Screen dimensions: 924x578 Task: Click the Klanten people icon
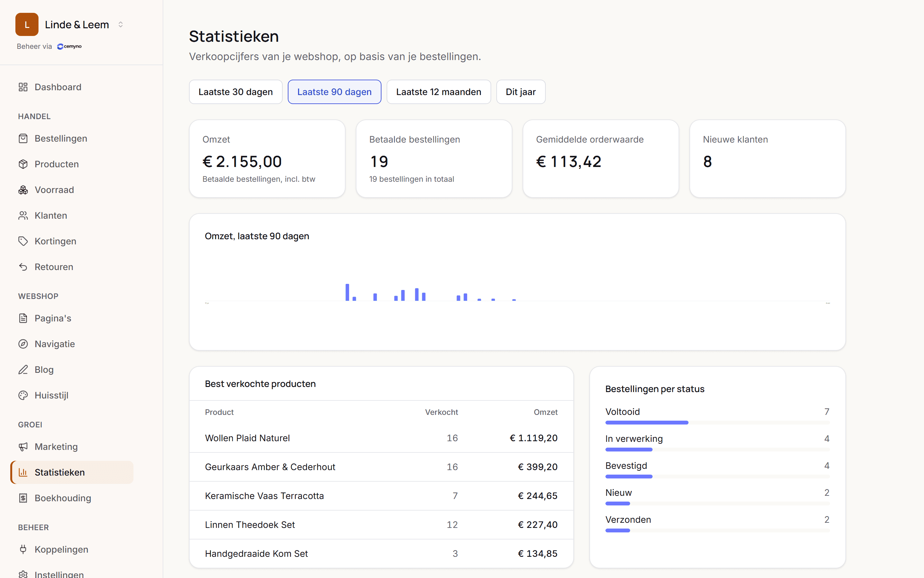click(x=23, y=215)
